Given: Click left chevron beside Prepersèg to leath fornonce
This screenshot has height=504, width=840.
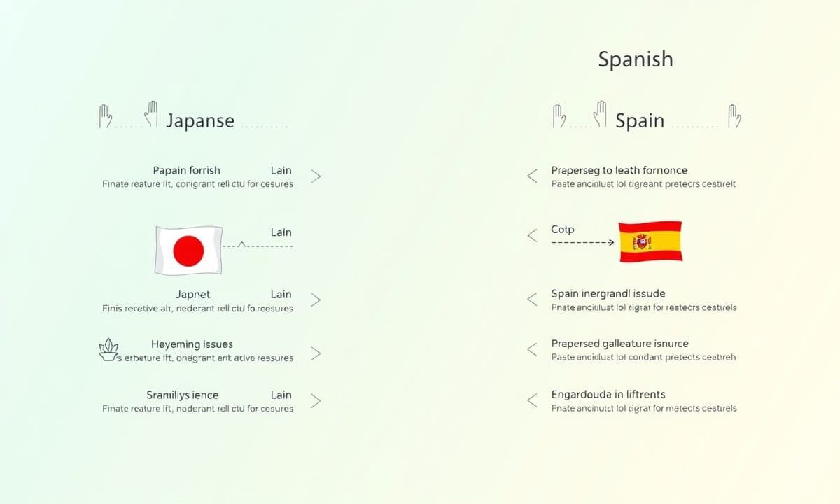Looking at the screenshot, I should 532,176.
